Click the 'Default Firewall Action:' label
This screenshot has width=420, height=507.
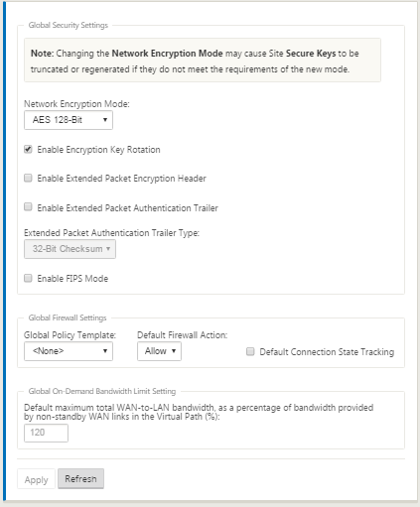(x=183, y=335)
